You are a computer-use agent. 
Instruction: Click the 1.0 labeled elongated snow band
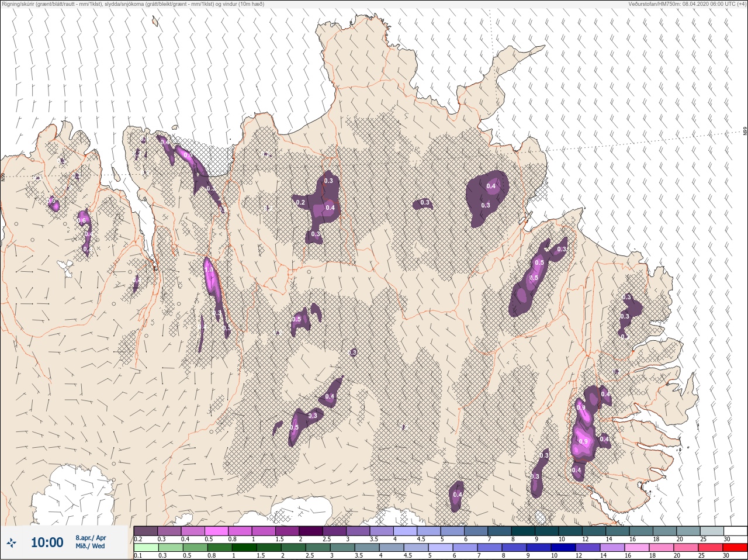point(209,272)
